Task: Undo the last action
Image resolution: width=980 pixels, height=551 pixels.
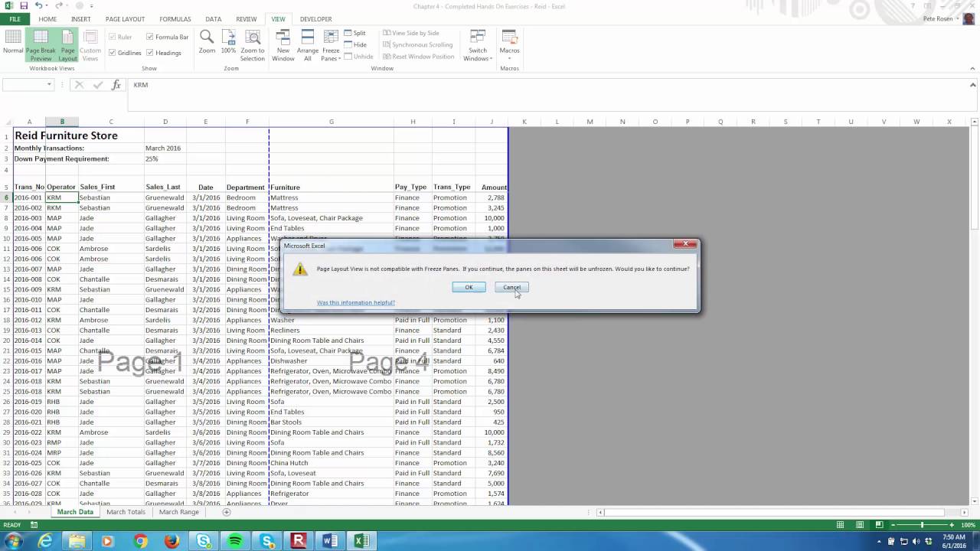Action: click(39, 6)
